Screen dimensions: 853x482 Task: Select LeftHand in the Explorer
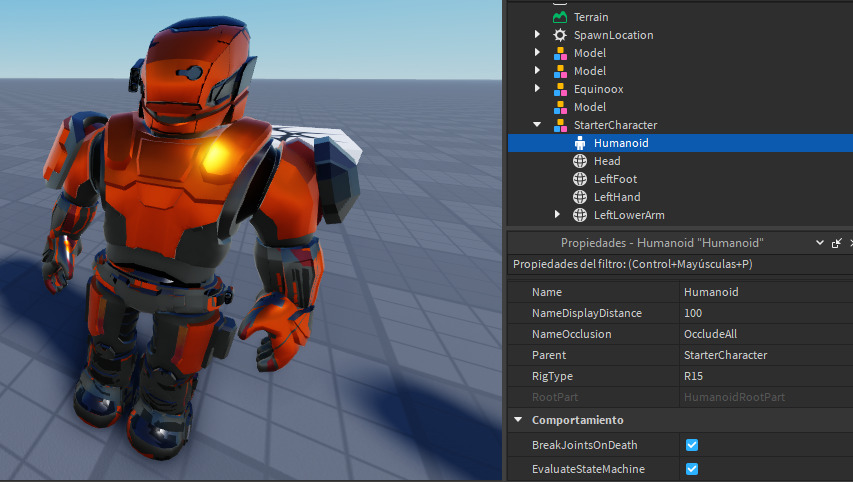(617, 197)
